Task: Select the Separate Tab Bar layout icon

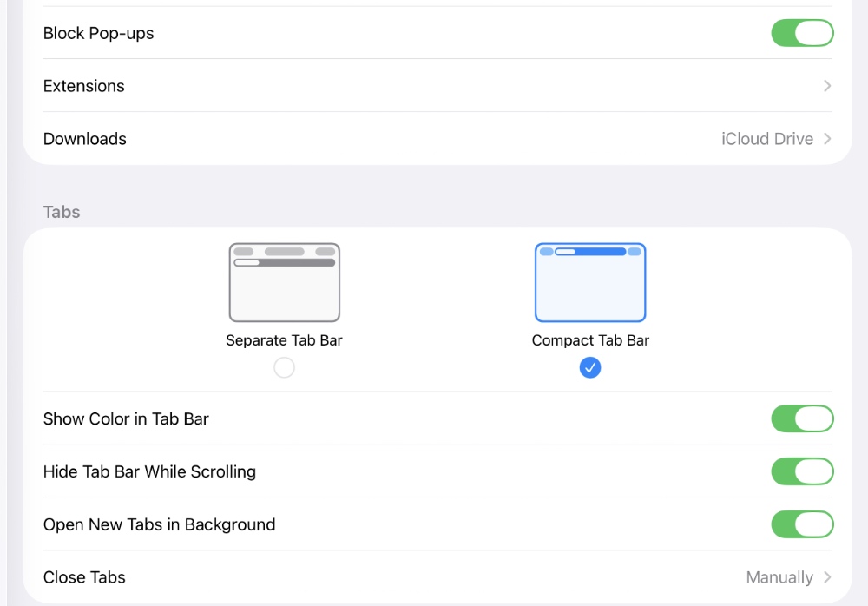Action: point(284,282)
